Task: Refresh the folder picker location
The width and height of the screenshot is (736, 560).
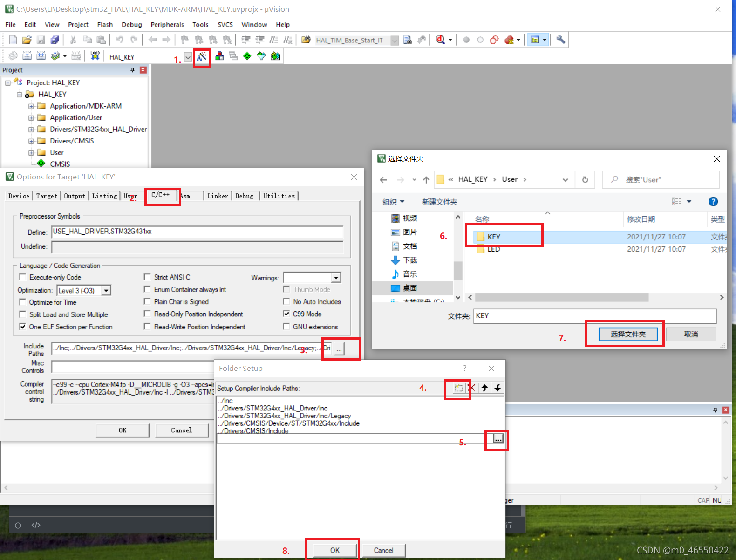Action: (x=585, y=180)
